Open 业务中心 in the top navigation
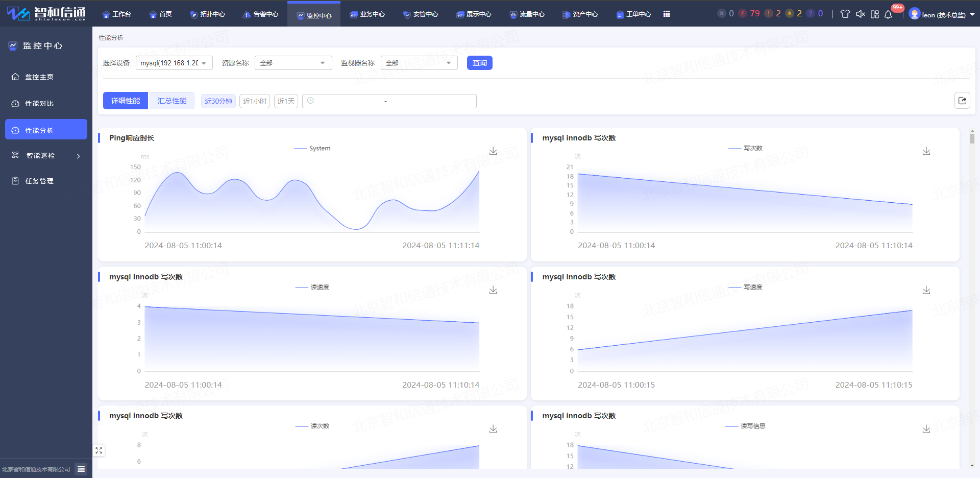980x478 pixels. click(x=367, y=14)
